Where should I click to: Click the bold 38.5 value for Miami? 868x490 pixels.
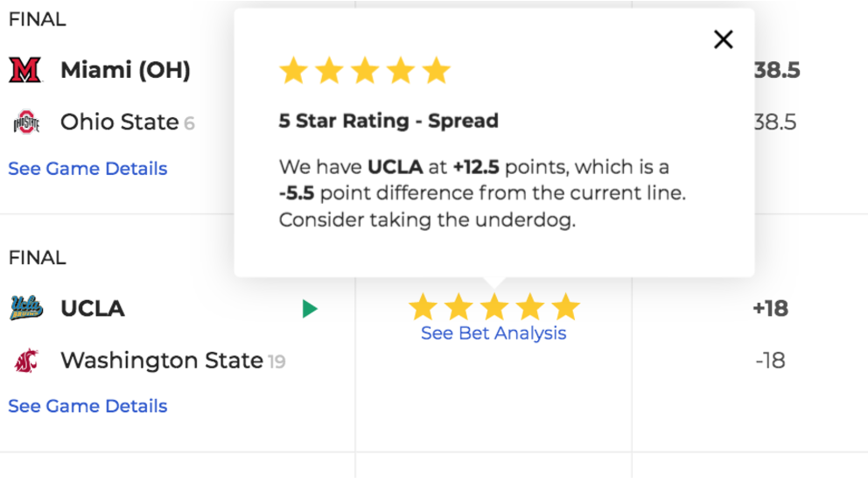tap(777, 70)
